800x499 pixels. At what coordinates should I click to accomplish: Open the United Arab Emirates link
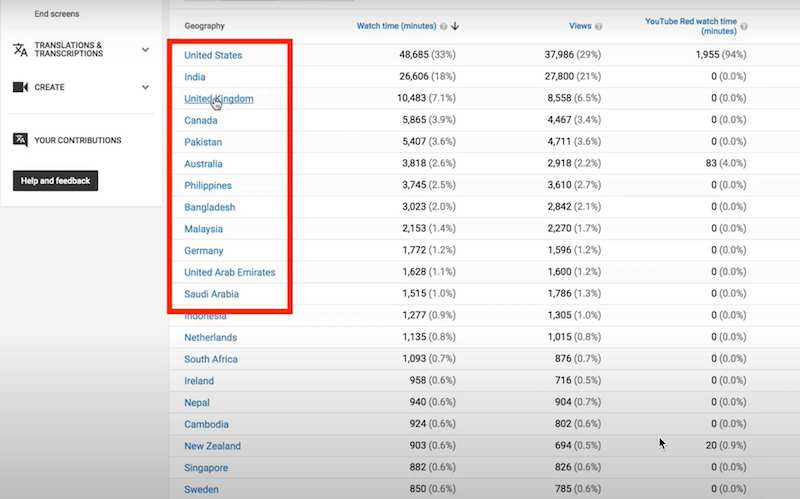pos(230,272)
